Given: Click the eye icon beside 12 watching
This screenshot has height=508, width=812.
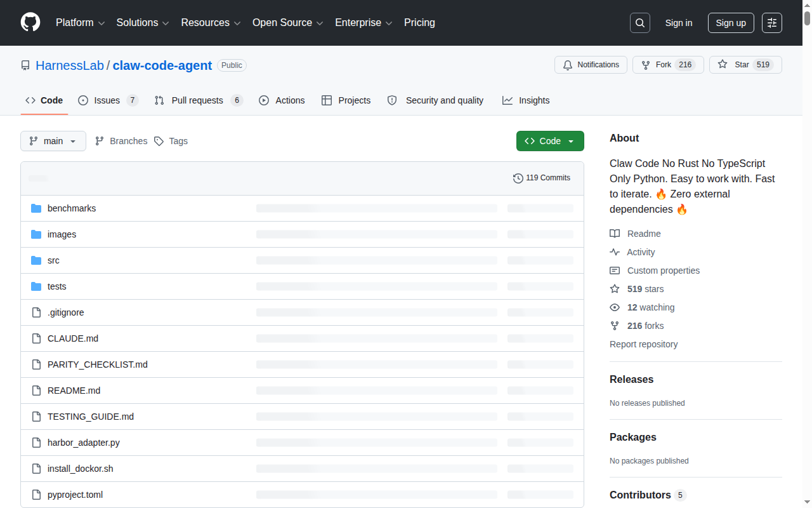Looking at the screenshot, I should pyautogui.click(x=615, y=307).
